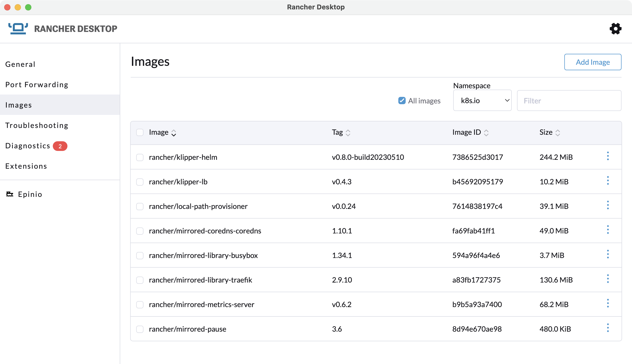Viewport: 632px width, 364px height.
Task: Click sort arrows beside Image ID header
Action: [x=486, y=133]
